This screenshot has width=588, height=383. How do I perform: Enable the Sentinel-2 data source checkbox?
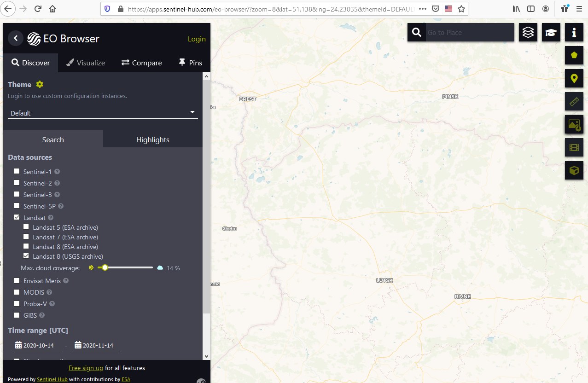coord(17,183)
